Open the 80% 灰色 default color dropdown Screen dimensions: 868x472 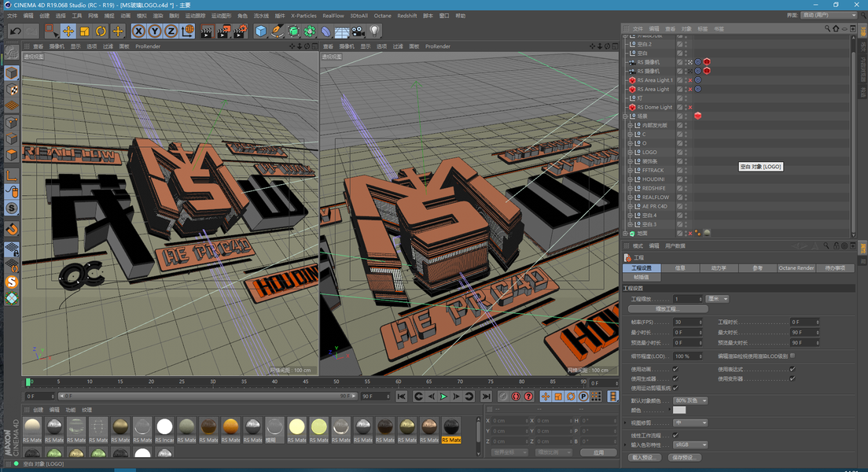[x=691, y=400]
